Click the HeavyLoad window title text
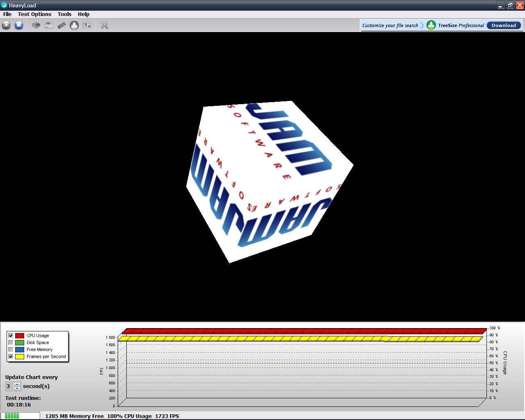This screenshot has height=420, width=525. [x=23, y=5]
